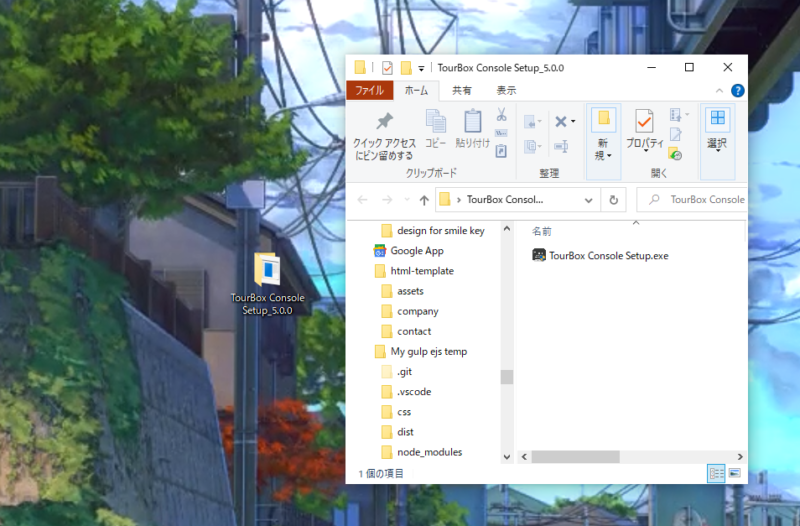
Task: Sort by the 名前 column header
Action: [542, 231]
